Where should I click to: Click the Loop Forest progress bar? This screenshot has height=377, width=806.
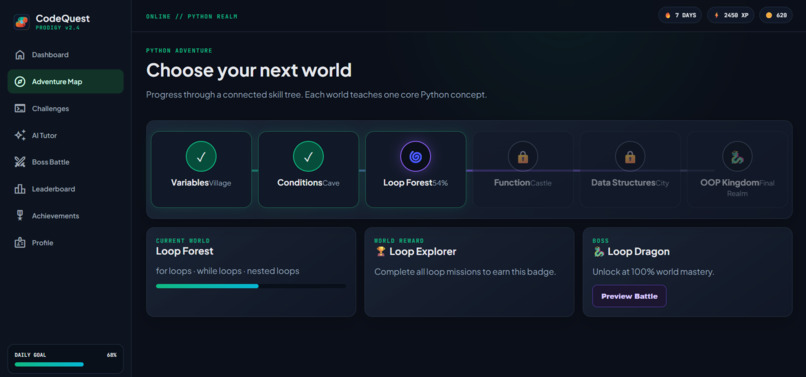pos(251,286)
